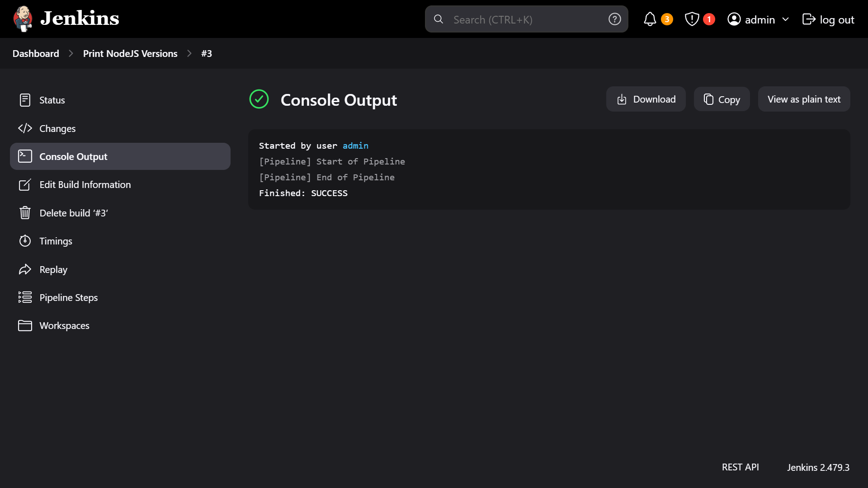
Task: Open the Status sidebar item
Action: pos(52,100)
